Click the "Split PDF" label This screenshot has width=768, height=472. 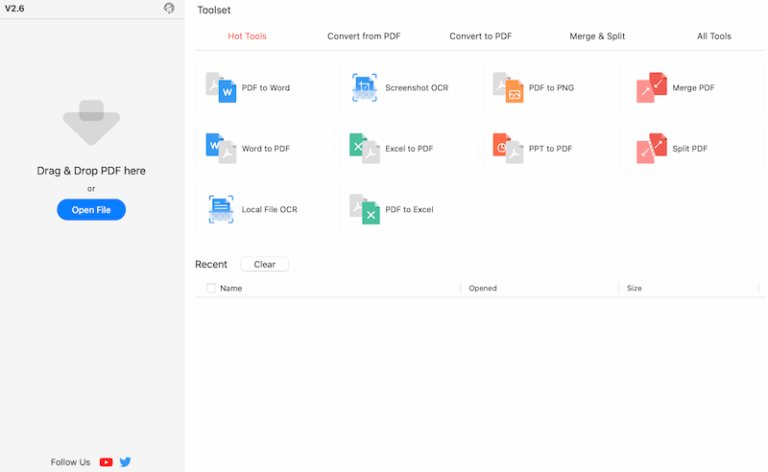[x=690, y=148]
